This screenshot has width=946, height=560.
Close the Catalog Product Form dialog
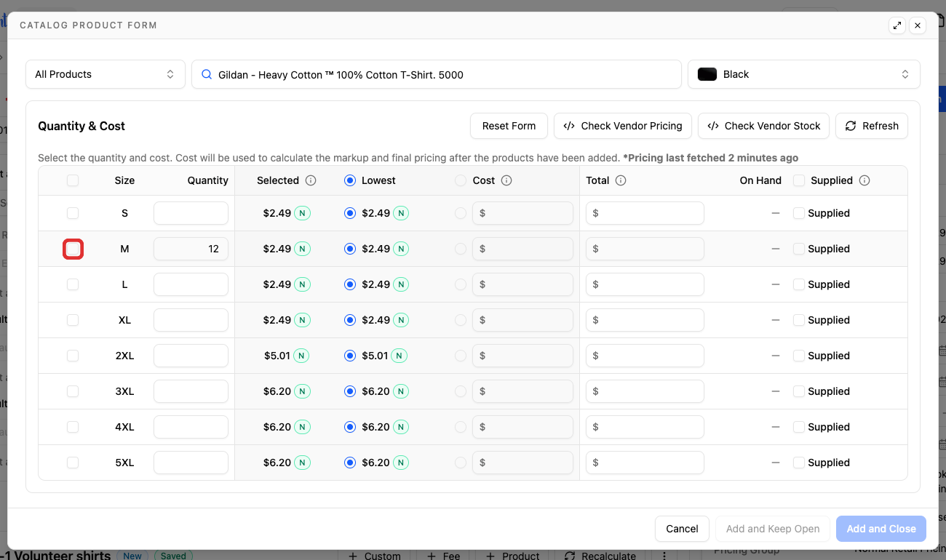click(x=918, y=25)
